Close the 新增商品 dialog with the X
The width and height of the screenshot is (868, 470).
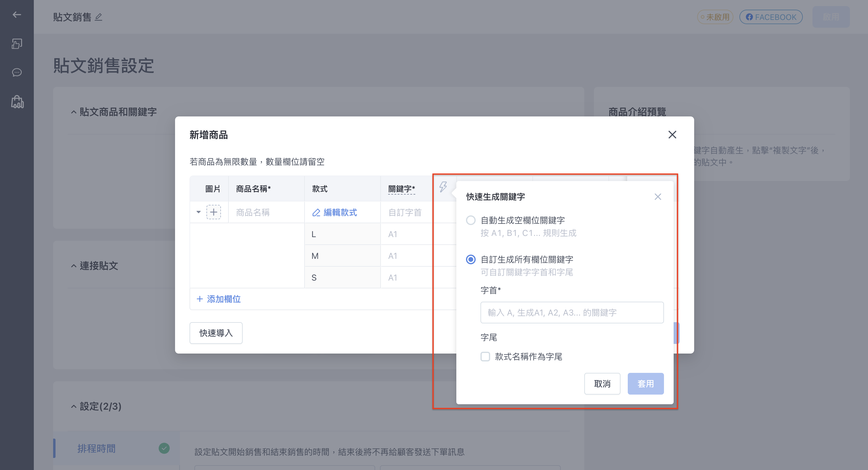pyautogui.click(x=672, y=135)
